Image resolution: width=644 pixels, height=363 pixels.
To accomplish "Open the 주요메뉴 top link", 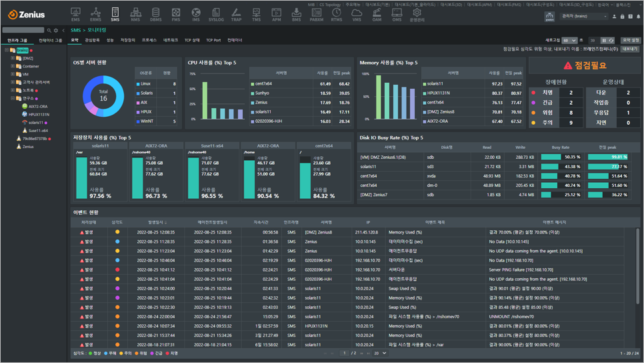I will [x=353, y=5].
